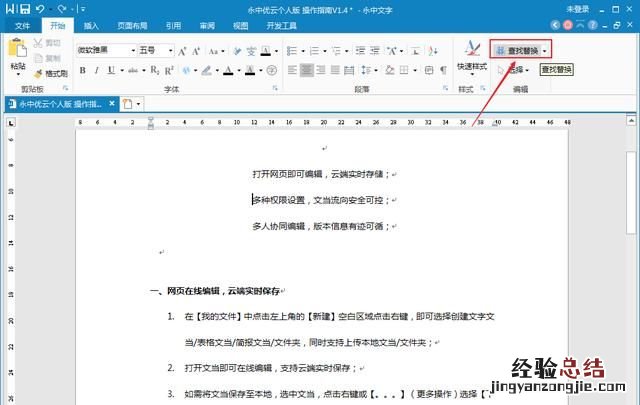Screen dimensions: 640x405
Task: Click the font color (red A) swatch
Action: pyautogui.click(x=228, y=71)
